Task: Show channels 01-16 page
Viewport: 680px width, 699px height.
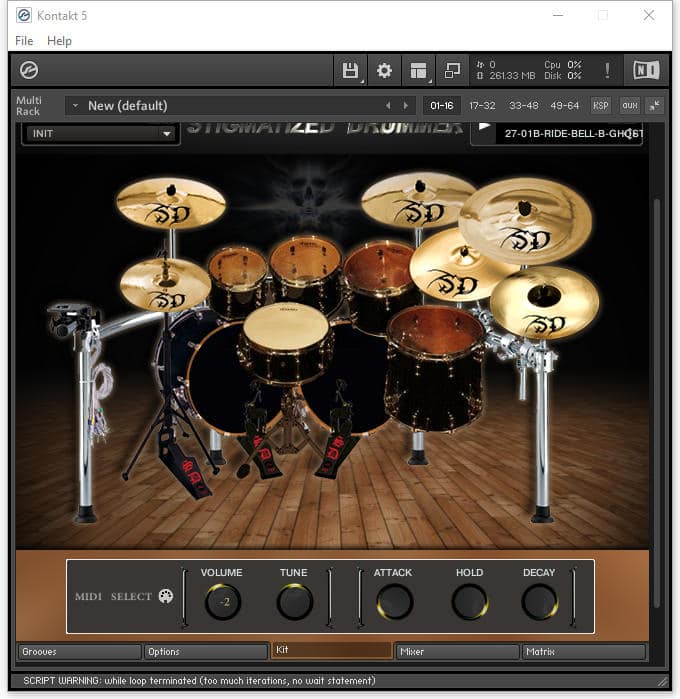Action: pyautogui.click(x=441, y=106)
